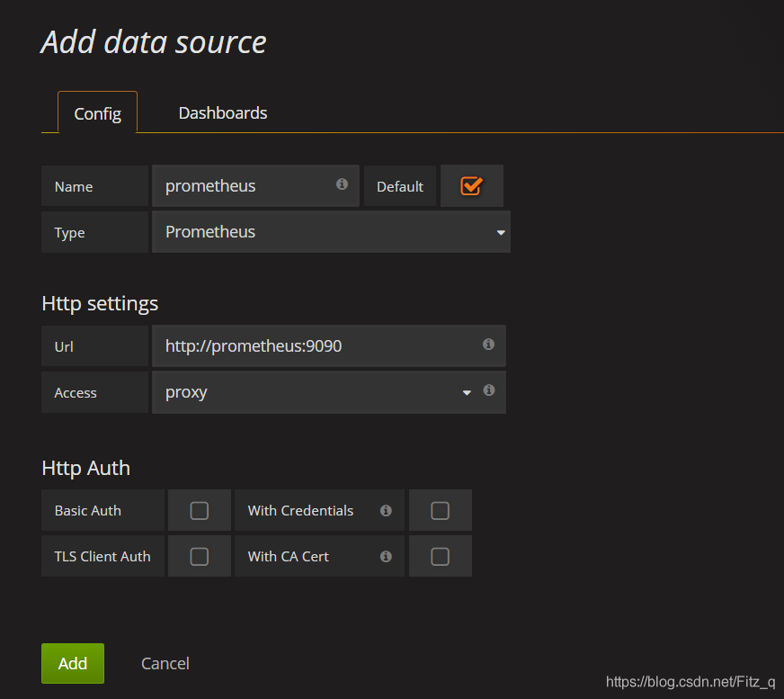Switch to the Config tab
This screenshot has width=784, height=699.
tap(97, 112)
